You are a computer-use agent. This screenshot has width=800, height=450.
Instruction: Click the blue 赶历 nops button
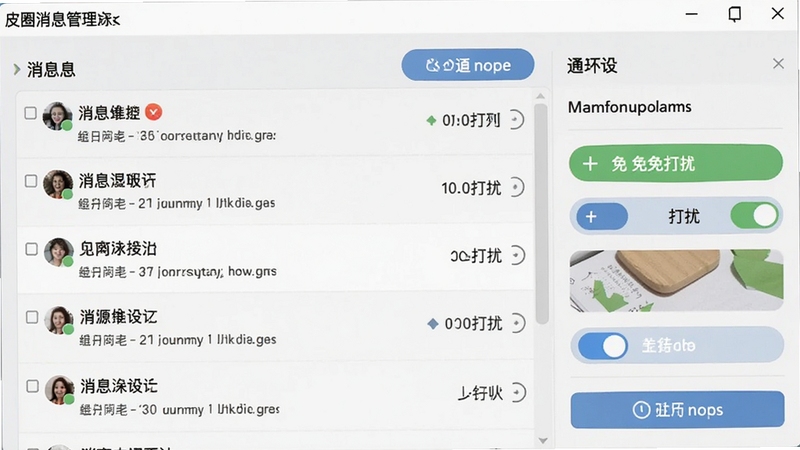[677, 409]
